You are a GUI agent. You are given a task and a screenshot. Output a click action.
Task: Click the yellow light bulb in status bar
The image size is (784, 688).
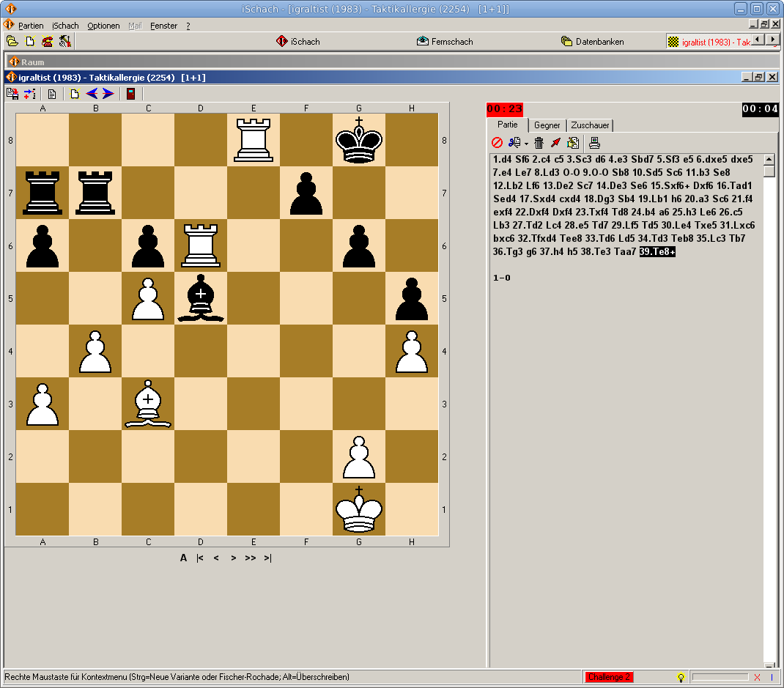tap(681, 678)
